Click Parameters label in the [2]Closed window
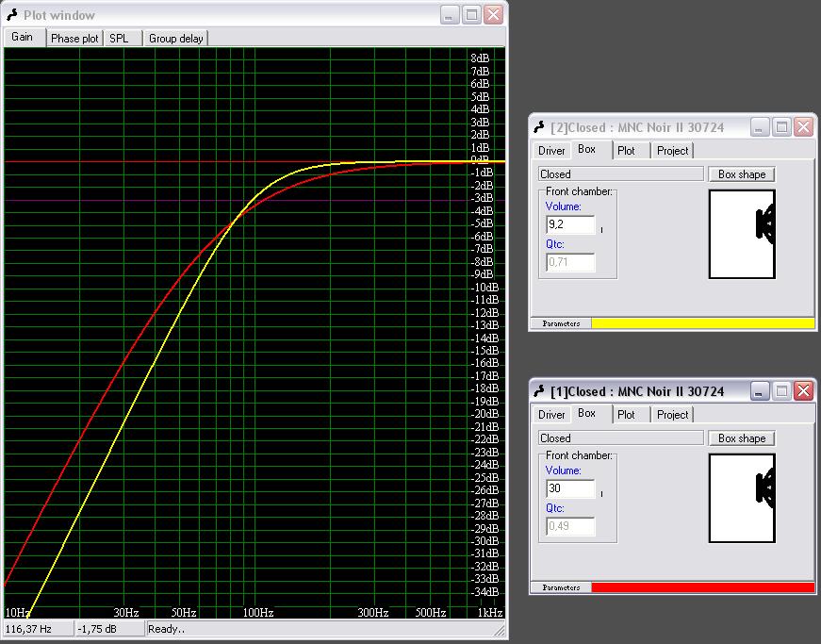 click(561, 323)
